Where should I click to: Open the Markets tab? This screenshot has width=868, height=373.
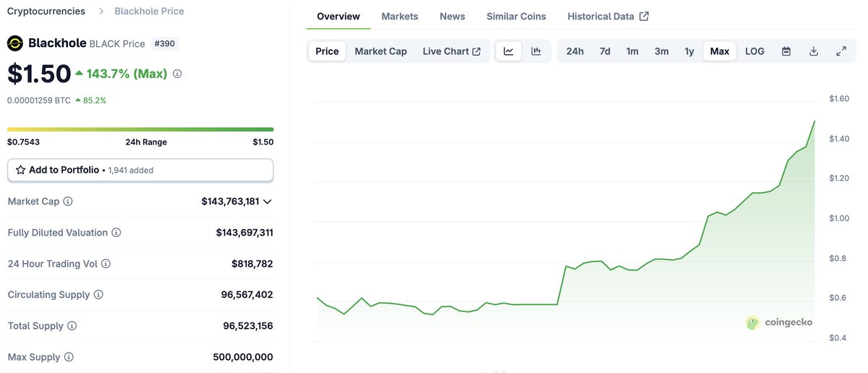point(400,16)
